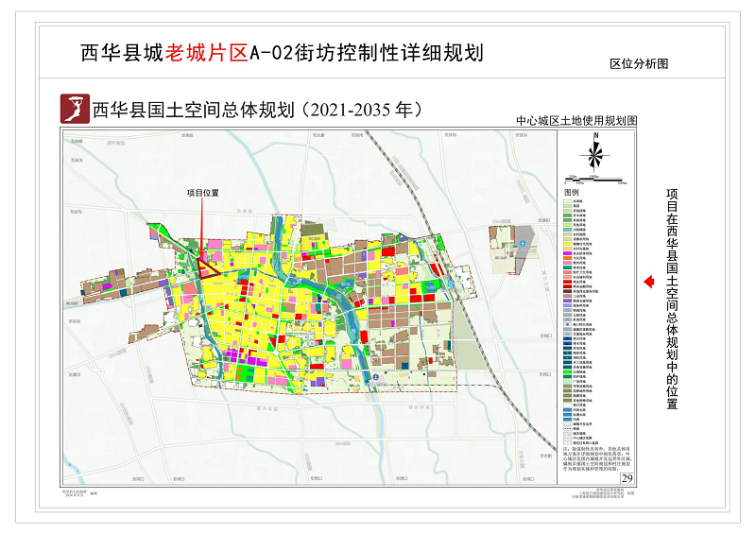Click the vertical text 项目在西华县国土空间总体规划中的位置

click(673, 297)
